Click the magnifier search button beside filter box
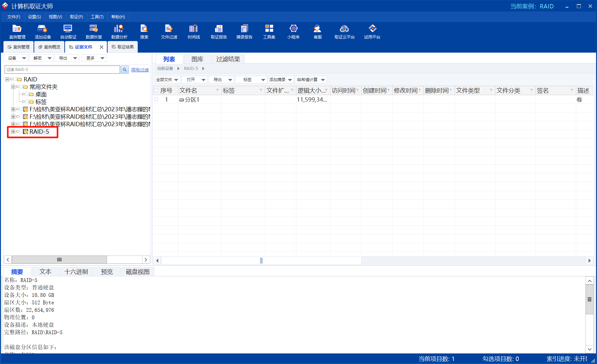The height and width of the screenshot is (364, 597). tap(125, 70)
